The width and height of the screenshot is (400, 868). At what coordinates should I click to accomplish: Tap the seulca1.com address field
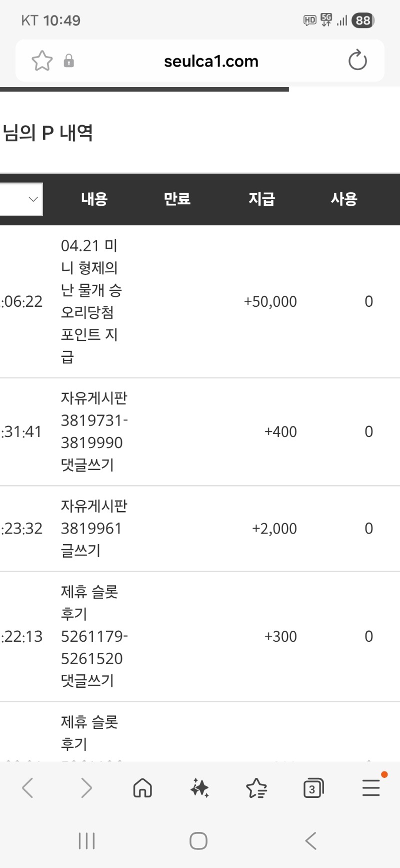211,61
